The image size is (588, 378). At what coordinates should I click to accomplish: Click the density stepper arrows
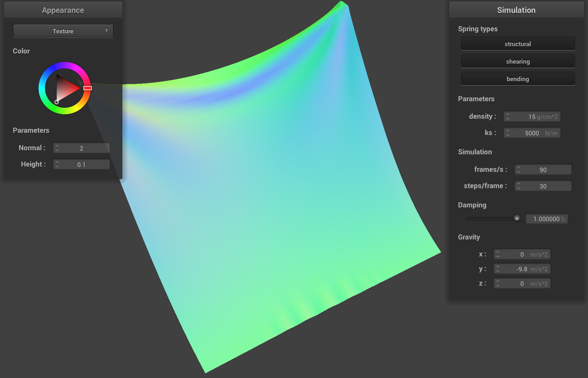pyautogui.click(x=508, y=117)
